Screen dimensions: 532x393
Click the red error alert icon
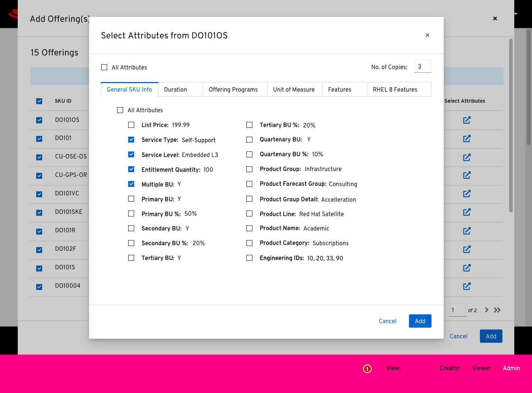(367, 369)
